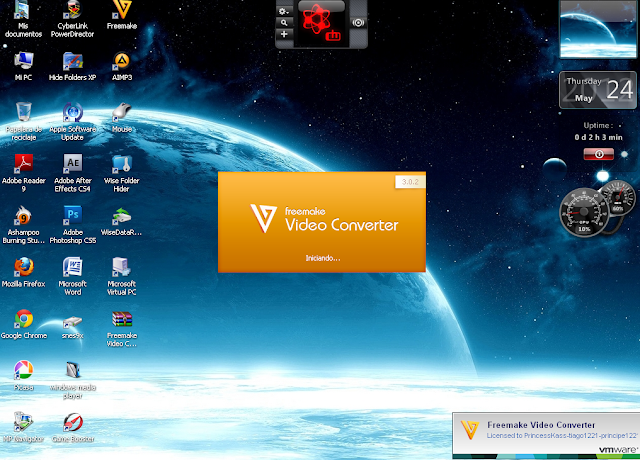640x460 pixels.
Task: Open the Picasa shortcut
Action: (x=23, y=376)
